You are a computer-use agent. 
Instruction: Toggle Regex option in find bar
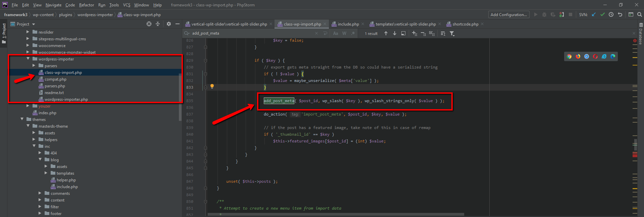click(x=353, y=33)
